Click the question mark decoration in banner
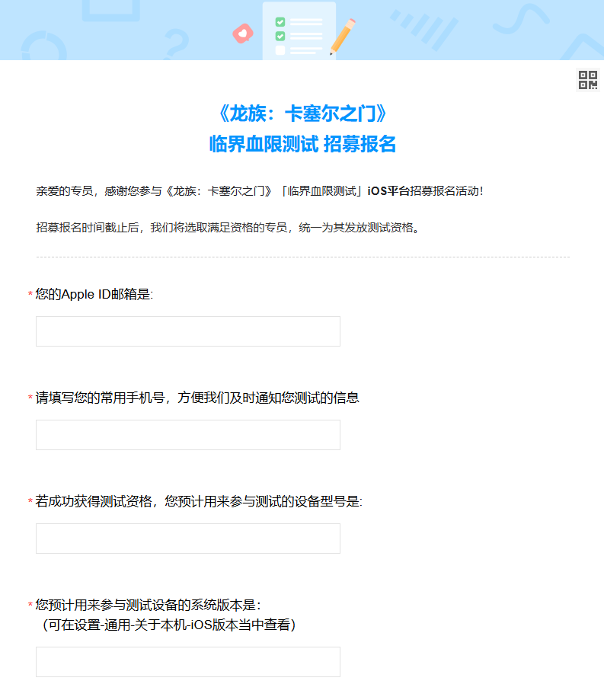Image resolution: width=604 pixels, height=700 pixels. pyautogui.click(x=176, y=43)
